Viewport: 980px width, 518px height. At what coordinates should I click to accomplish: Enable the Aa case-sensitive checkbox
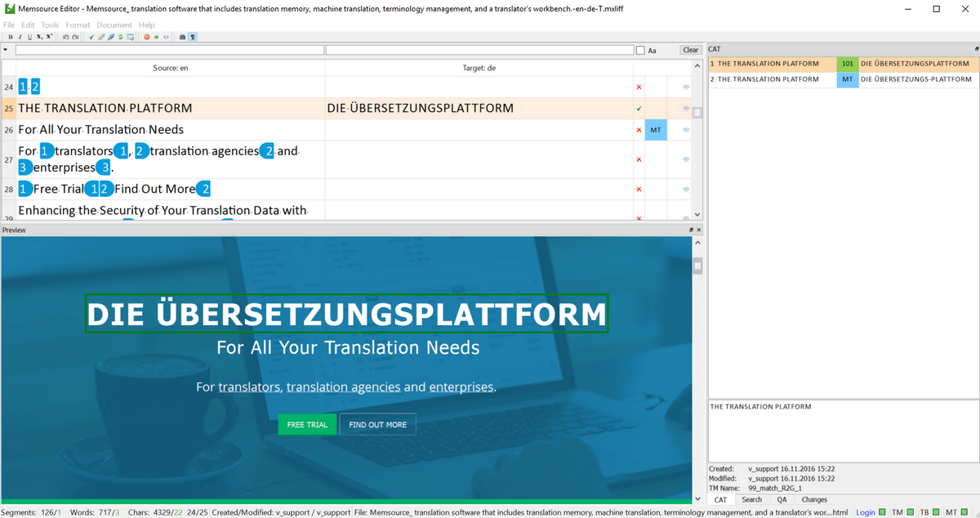(x=640, y=50)
